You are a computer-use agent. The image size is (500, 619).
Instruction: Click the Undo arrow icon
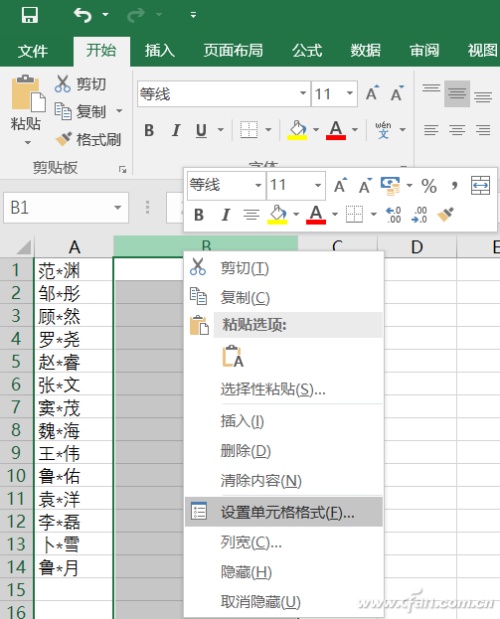coord(83,15)
